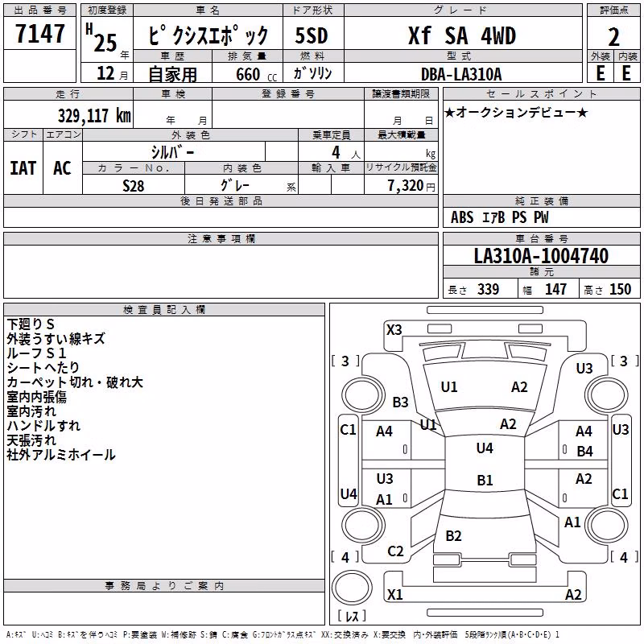This screenshot has width=644, height=644.
Task: Click B2 mark on rear hatch diagram
Action: click(453, 536)
